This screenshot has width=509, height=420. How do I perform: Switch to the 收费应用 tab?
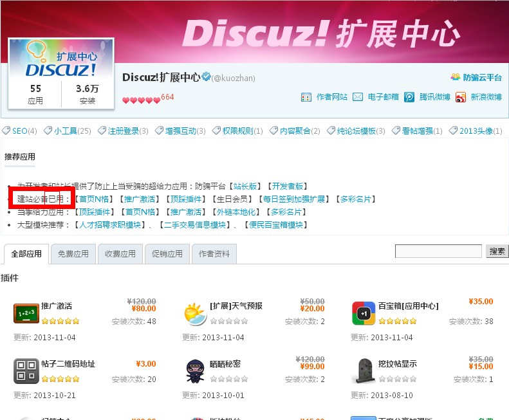120,254
